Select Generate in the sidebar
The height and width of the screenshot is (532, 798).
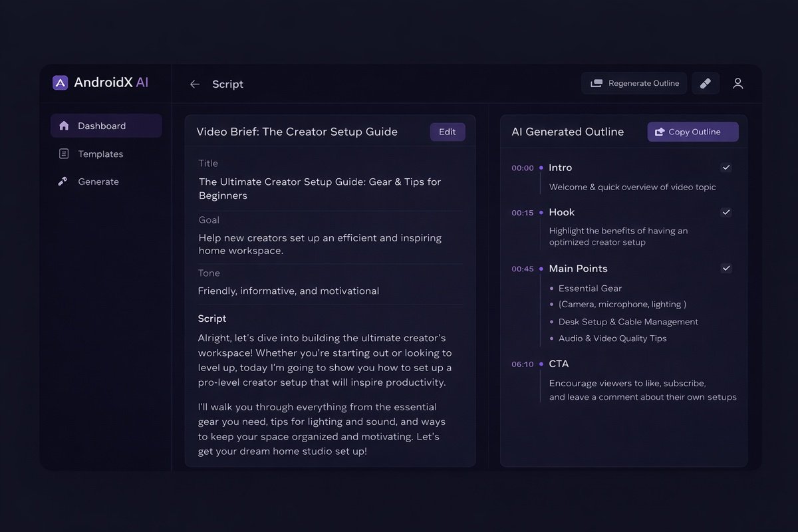98,182
